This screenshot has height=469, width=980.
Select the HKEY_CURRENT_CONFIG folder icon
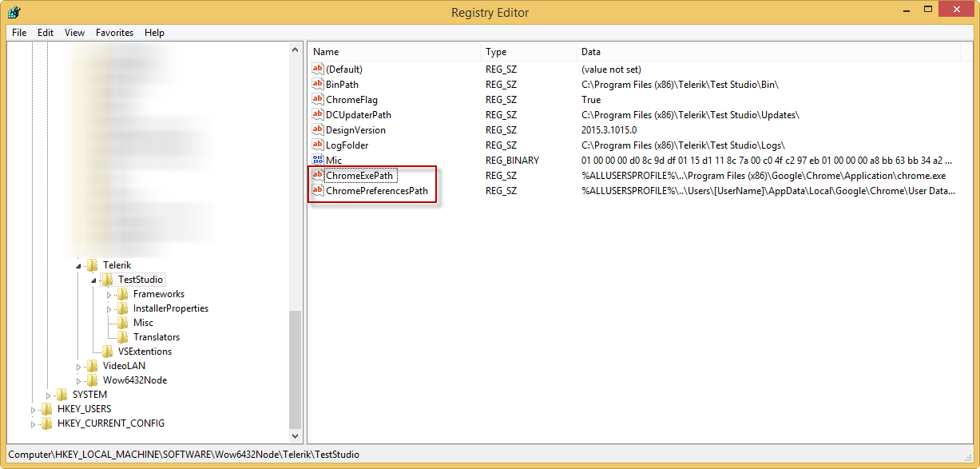[47, 423]
